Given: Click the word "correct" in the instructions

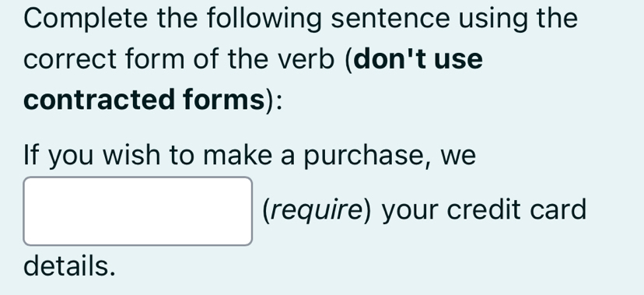Looking at the screenshot, I should coord(70,59).
